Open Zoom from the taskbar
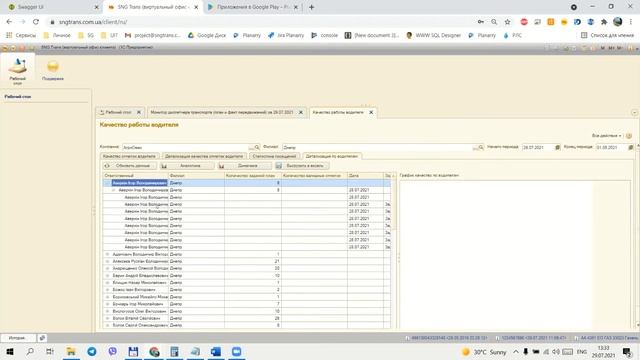This screenshot has height=360, width=640. tap(236, 351)
